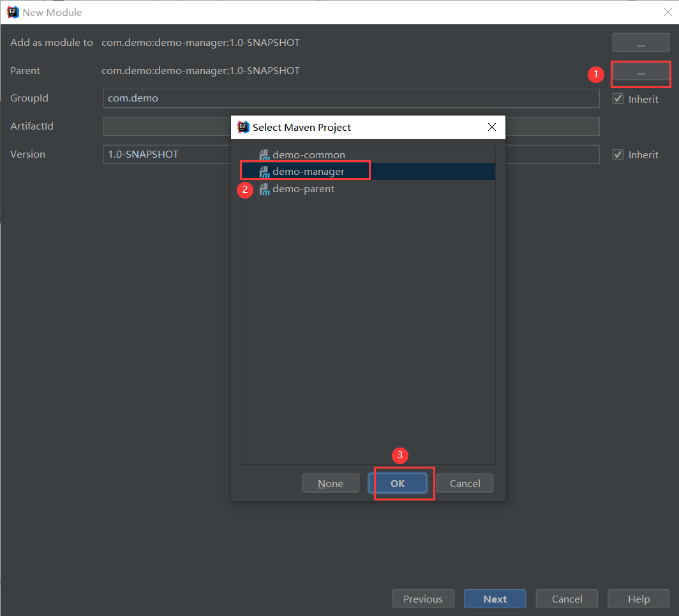
Task: Click the GroupId label
Action: [29, 98]
